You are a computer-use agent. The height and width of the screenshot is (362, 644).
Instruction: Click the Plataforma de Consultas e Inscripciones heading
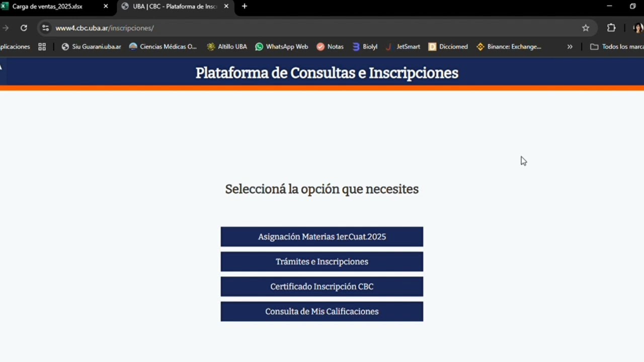click(x=327, y=73)
